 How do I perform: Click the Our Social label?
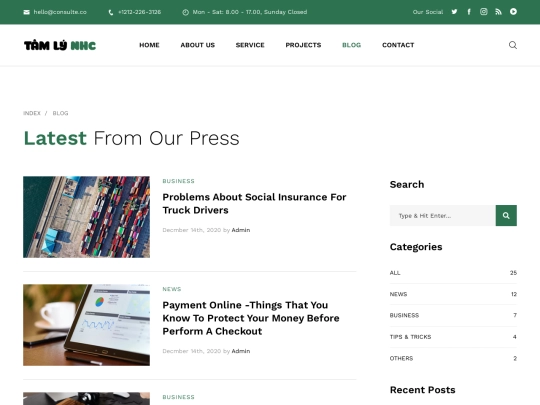(x=428, y=12)
